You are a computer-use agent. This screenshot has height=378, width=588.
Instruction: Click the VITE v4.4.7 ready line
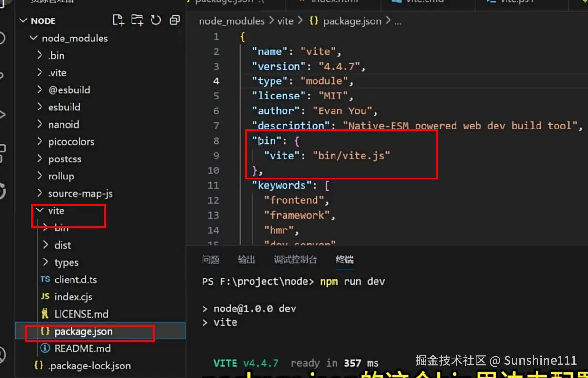point(296,363)
